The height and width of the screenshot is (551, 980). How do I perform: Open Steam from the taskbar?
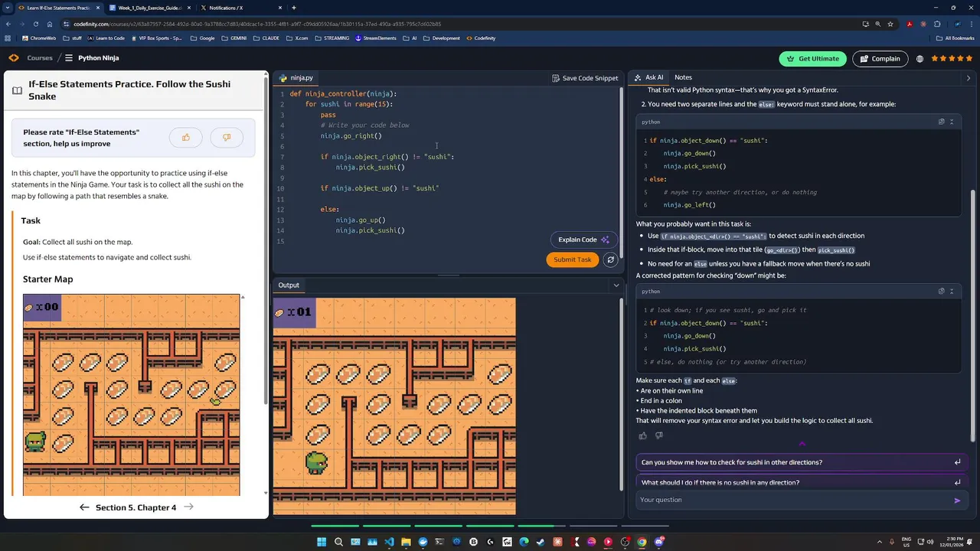(x=541, y=542)
